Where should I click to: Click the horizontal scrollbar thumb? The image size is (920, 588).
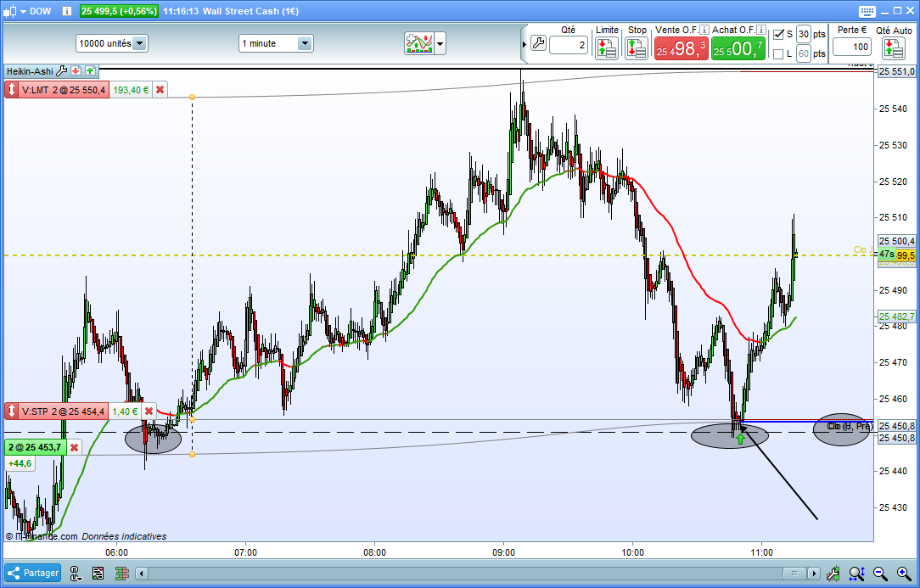(794, 574)
